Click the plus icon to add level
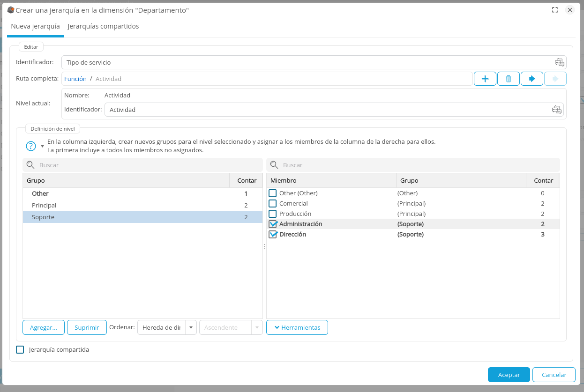This screenshot has height=392, width=584. click(485, 79)
